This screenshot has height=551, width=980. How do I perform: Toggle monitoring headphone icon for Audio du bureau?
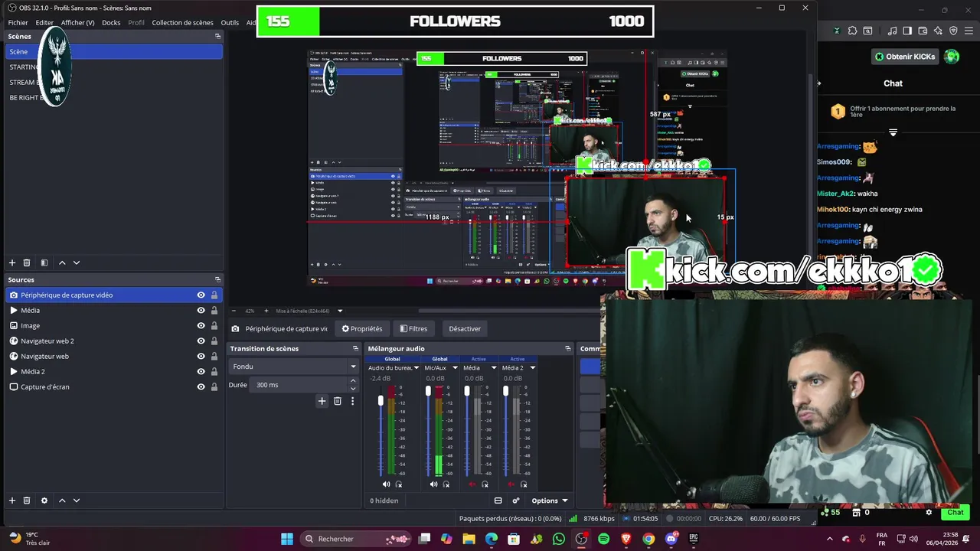click(x=399, y=484)
